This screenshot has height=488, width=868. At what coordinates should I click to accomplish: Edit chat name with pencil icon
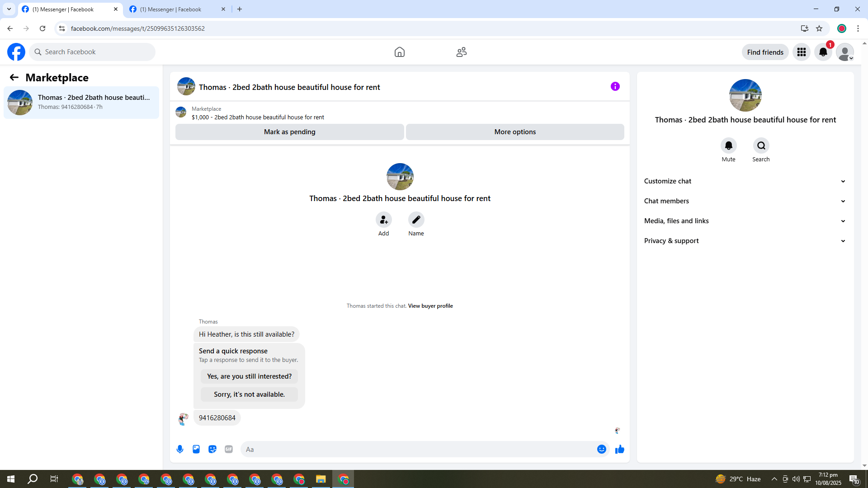pyautogui.click(x=416, y=220)
